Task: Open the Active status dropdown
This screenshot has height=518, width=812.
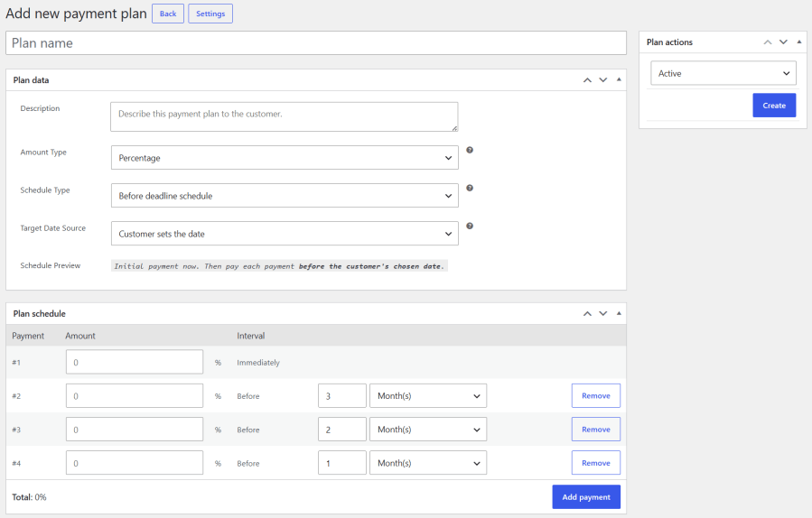Action: [x=723, y=73]
